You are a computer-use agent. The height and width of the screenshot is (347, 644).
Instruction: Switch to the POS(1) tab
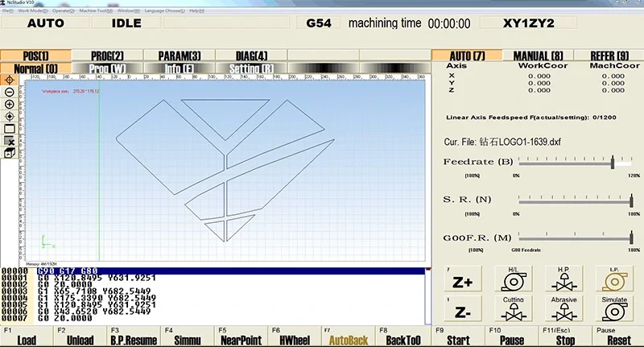(35, 56)
